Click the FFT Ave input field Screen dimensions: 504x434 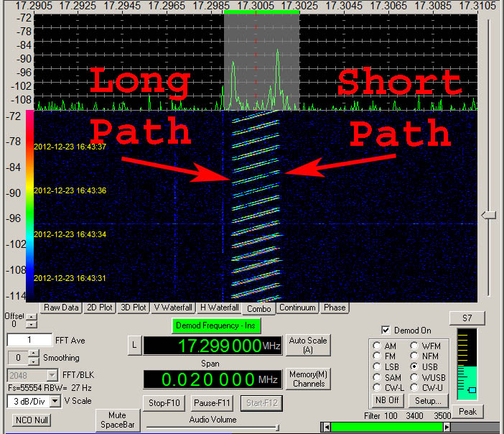pyautogui.click(x=29, y=340)
